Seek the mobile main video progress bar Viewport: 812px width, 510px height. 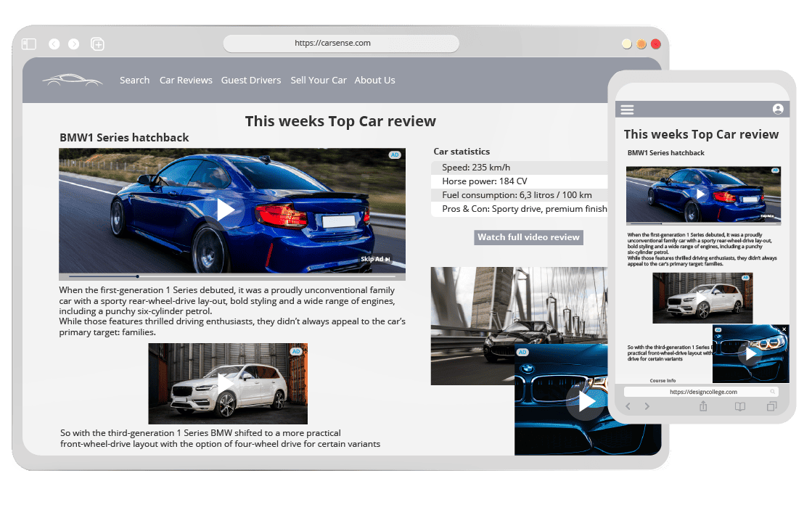click(x=703, y=223)
